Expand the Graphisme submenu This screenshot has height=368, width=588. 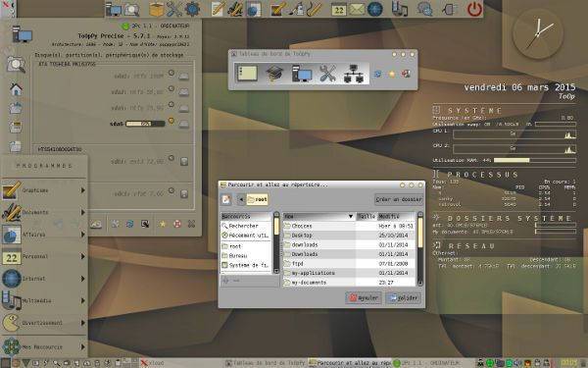point(83,190)
